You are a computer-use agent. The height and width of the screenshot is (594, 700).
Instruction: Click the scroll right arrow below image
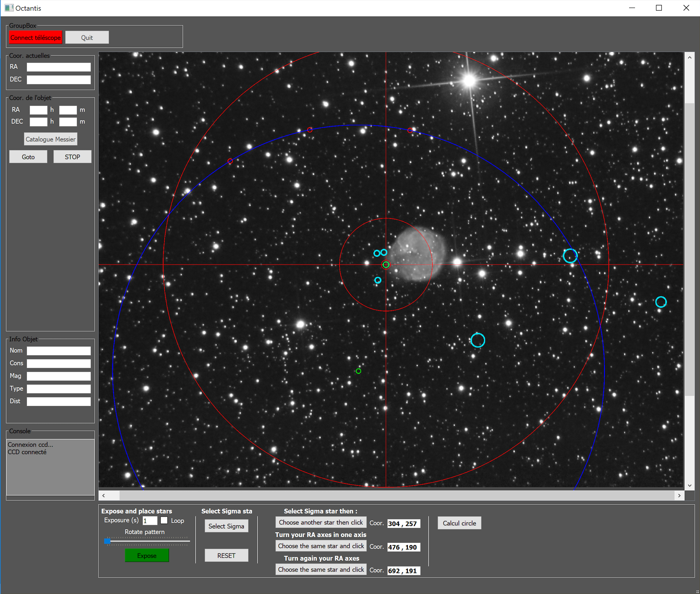[679, 495]
